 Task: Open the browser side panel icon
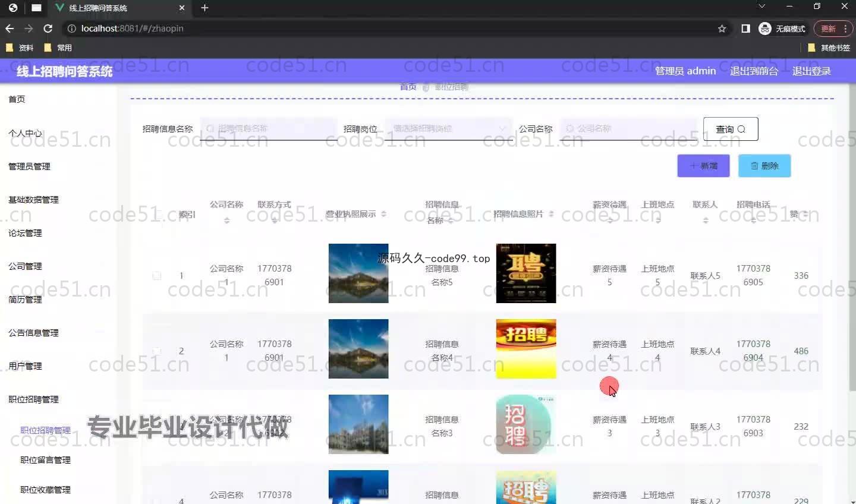click(x=745, y=29)
